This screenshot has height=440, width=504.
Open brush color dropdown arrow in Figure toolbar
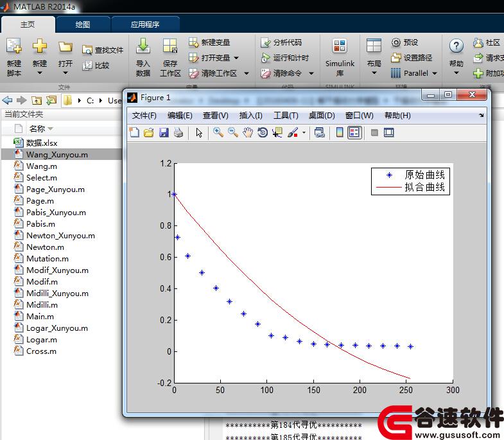(x=304, y=132)
